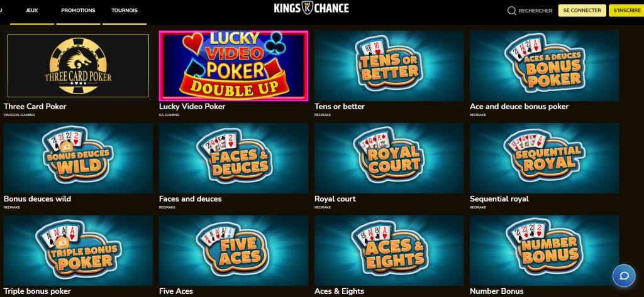Click the S'INSCRIRE sign-up button
The image size is (644, 297).
click(627, 11)
